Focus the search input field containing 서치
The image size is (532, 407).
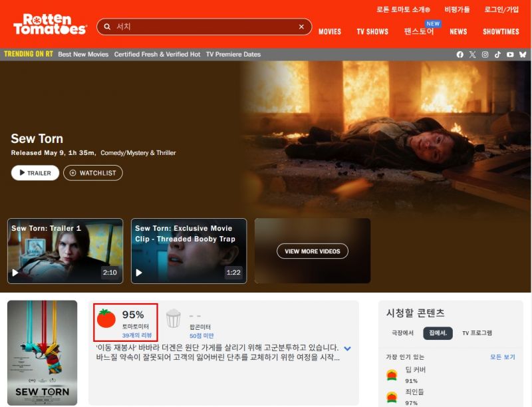click(204, 27)
